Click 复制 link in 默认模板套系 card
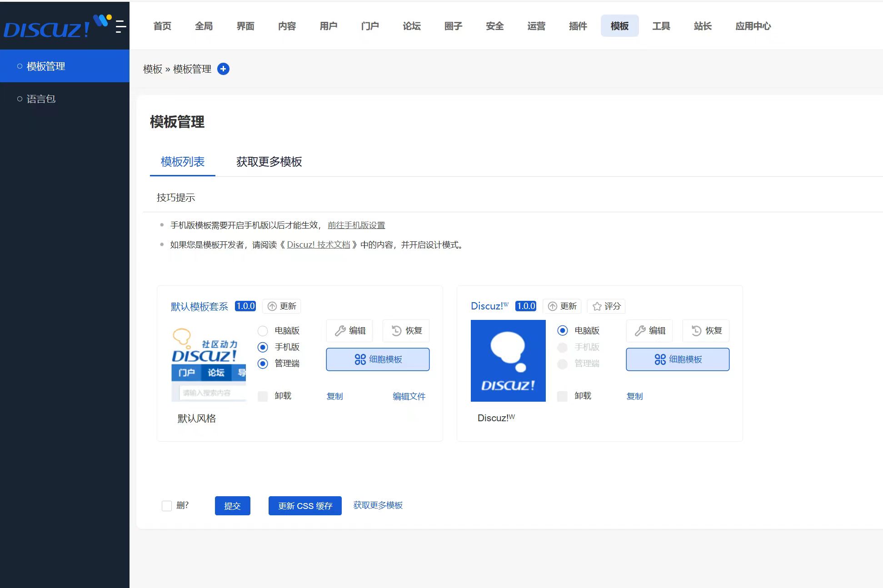Viewport: 883px width, 588px height. point(334,396)
